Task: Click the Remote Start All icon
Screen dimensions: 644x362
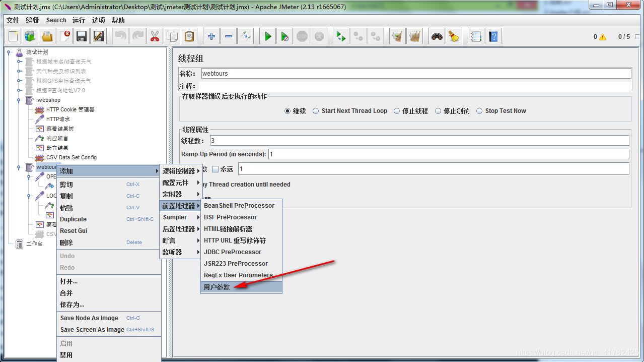Action: 341,36
